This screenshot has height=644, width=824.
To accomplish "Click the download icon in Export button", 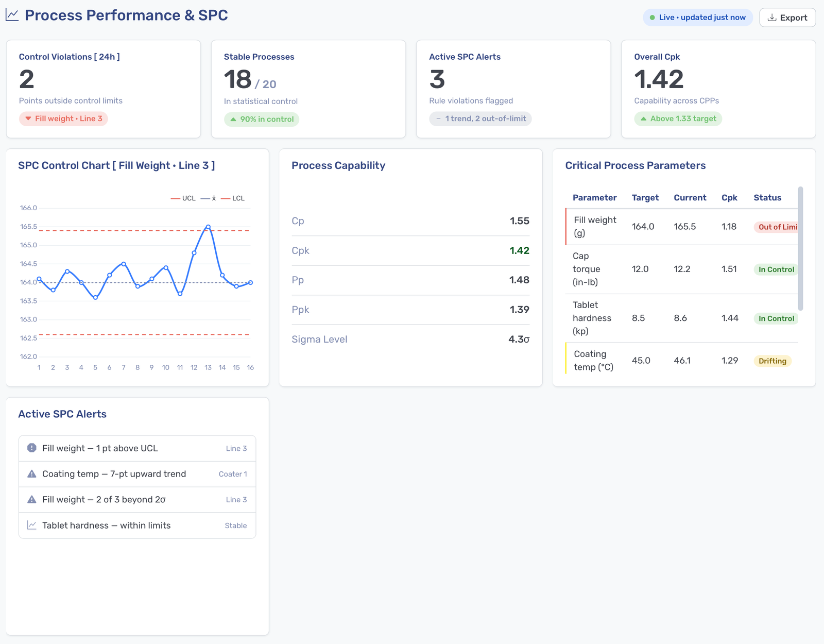I will pos(772,18).
